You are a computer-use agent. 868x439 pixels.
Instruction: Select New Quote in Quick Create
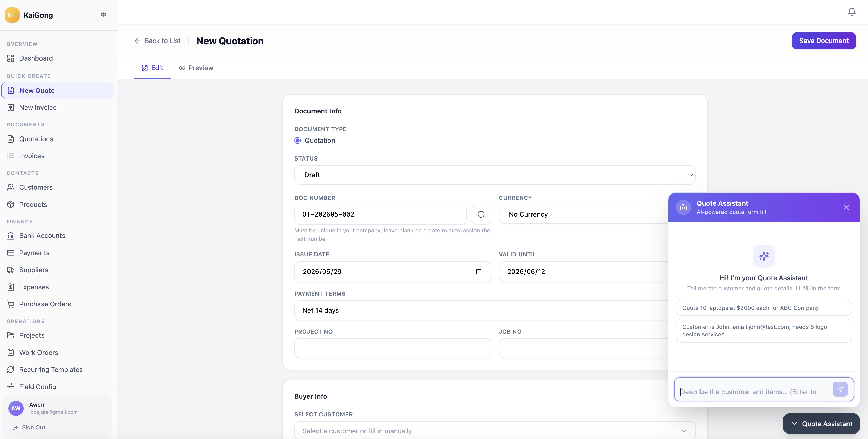pos(57,90)
